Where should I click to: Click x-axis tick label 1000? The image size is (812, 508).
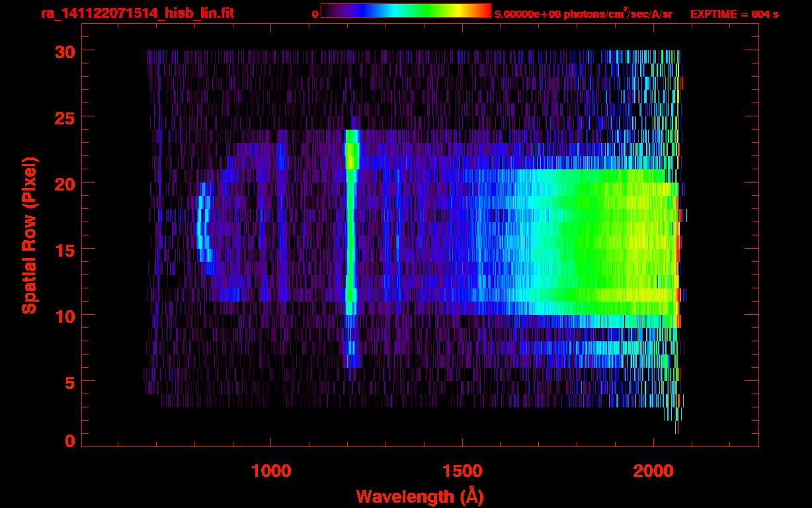(x=271, y=471)
